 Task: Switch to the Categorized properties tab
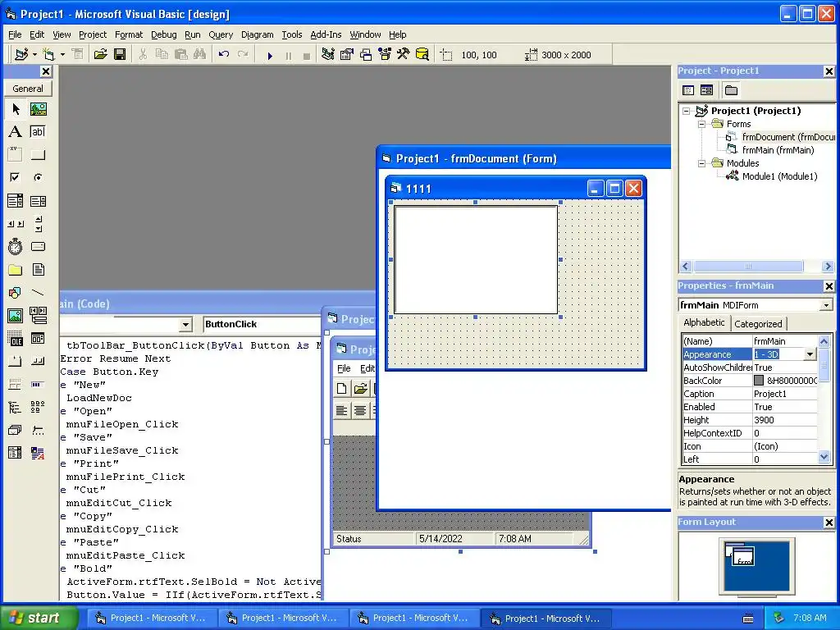click(x=758, y=323)
